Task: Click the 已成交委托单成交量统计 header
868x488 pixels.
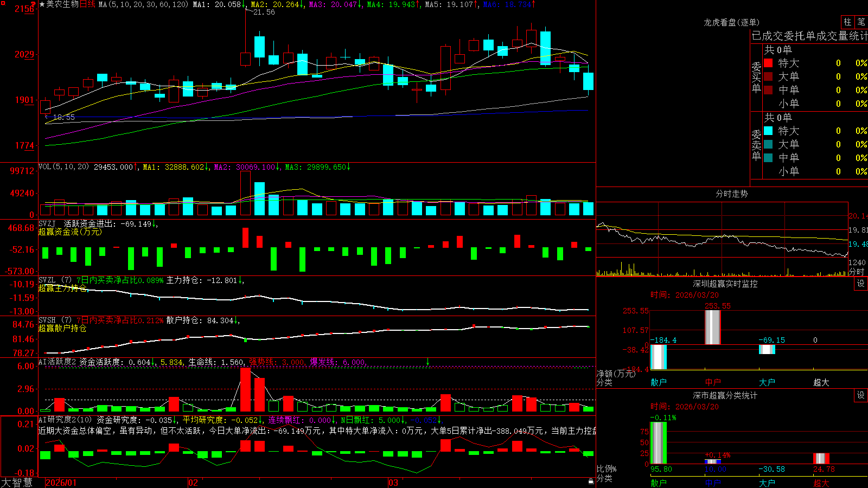Action: pos(809,36)
